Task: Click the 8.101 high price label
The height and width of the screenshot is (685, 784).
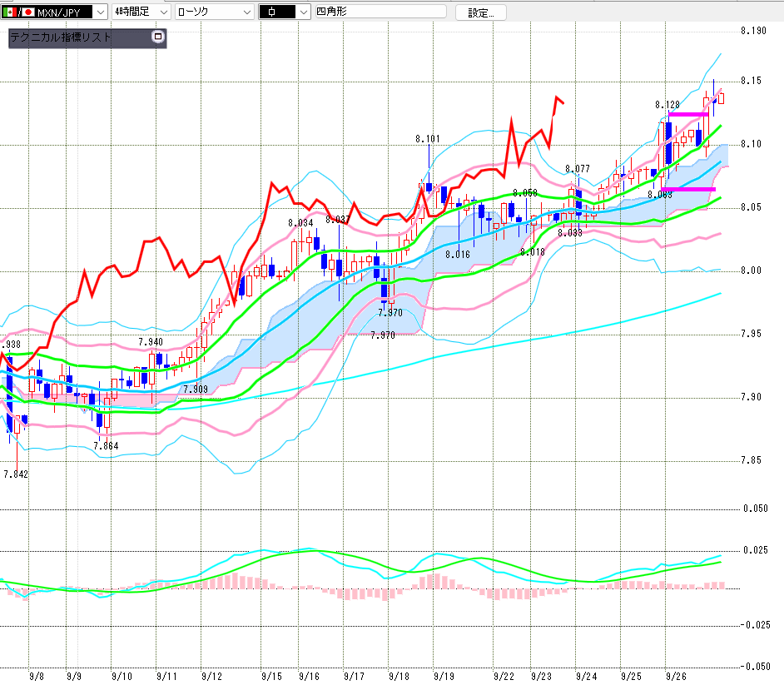Action: 429,138
